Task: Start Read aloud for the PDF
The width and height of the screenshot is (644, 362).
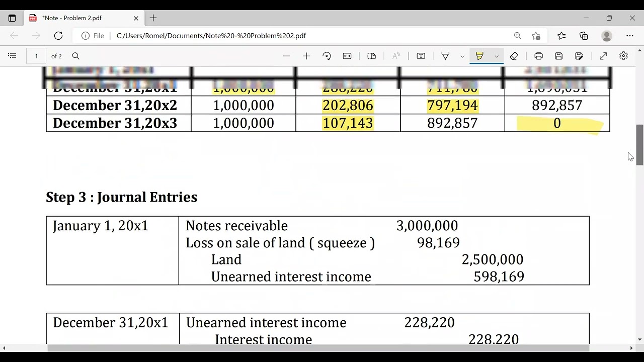Action: click(x=396, y=56)
